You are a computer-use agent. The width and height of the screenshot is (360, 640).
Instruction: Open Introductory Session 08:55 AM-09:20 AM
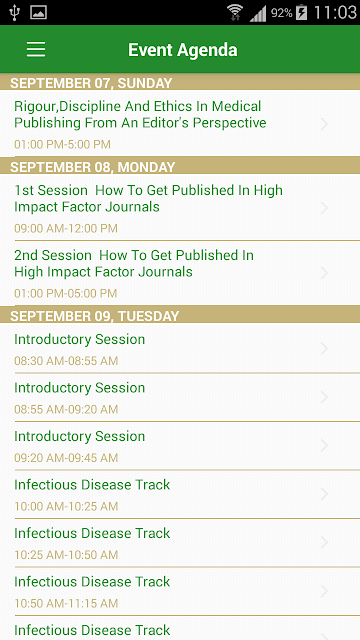pos(180,397)
